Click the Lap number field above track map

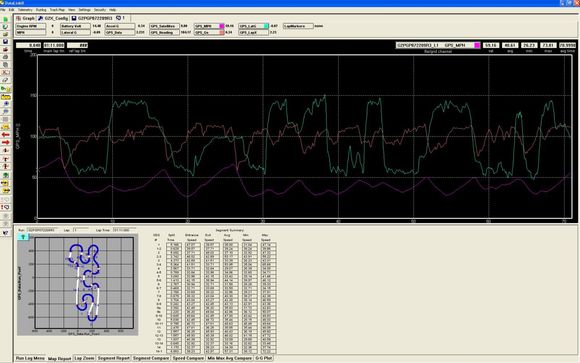pyautogui.click(x=81, y=230)
